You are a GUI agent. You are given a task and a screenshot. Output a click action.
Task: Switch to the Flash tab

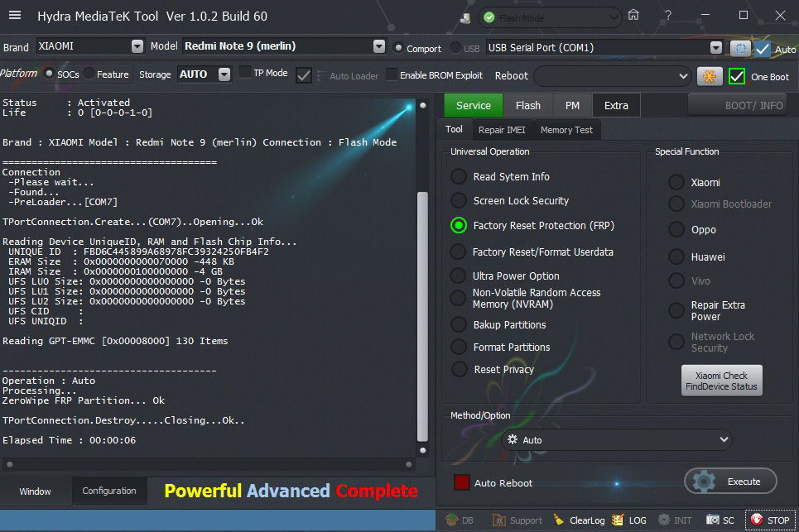[x=527, y=105]
